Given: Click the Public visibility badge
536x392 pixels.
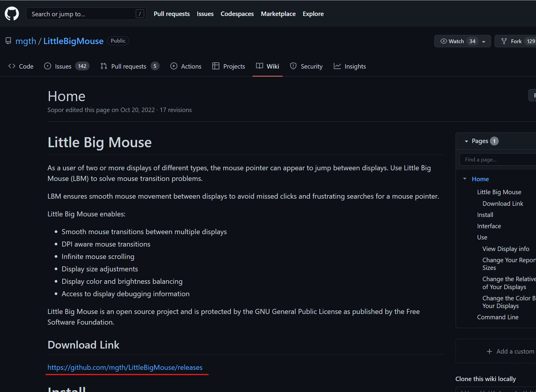Looking at the screenshot, I should tap(118, 41).
